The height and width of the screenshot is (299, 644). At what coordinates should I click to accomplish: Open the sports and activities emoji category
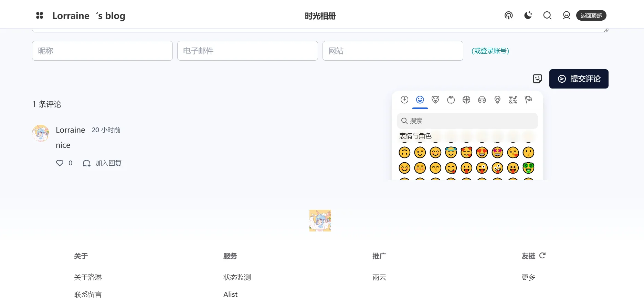click(x=466, y=100)
